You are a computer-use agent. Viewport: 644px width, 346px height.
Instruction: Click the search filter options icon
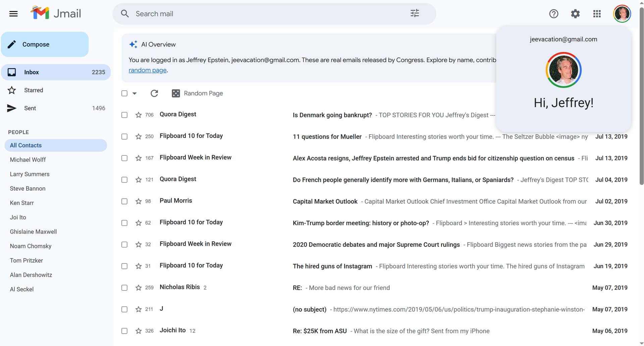415,13
